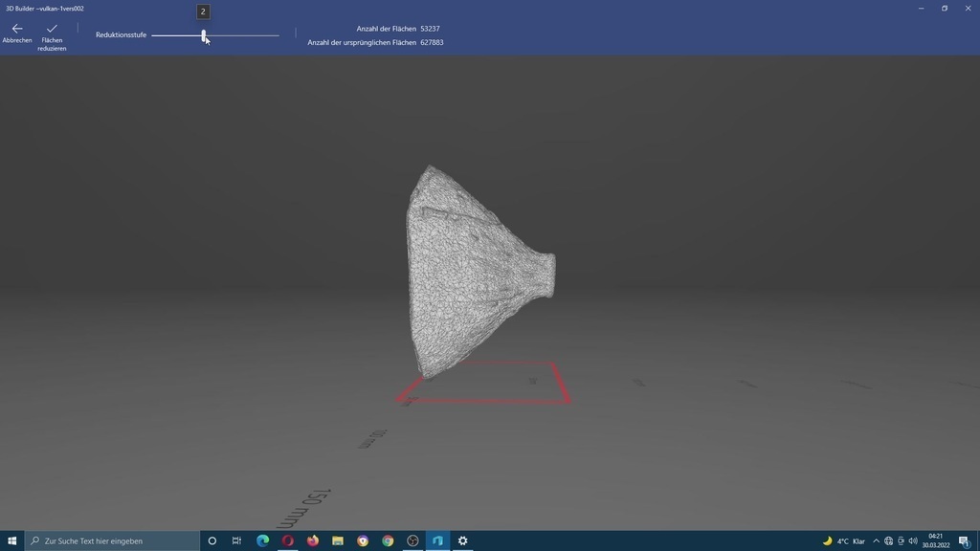Click the Windows Start button
This screenshot has width=980, height=551.
(13, 540)
